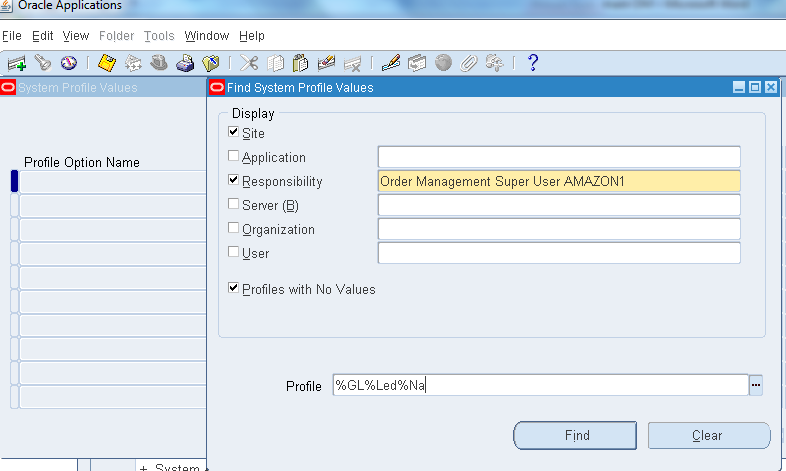Click the System Profile Values window title
The image size is (786, 471).
(78, 88)
